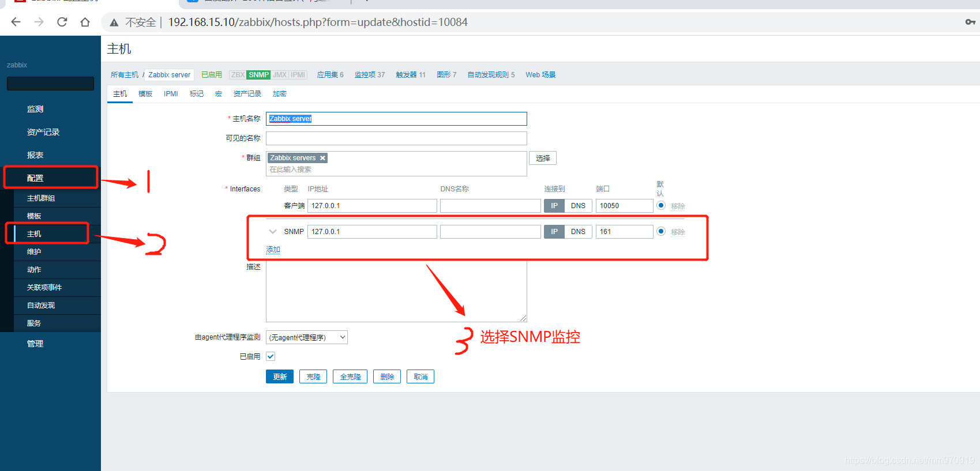Uncheck the 已启用 enabled checkbox
Viewport: 980px width, 471px height.
[271, 356]
